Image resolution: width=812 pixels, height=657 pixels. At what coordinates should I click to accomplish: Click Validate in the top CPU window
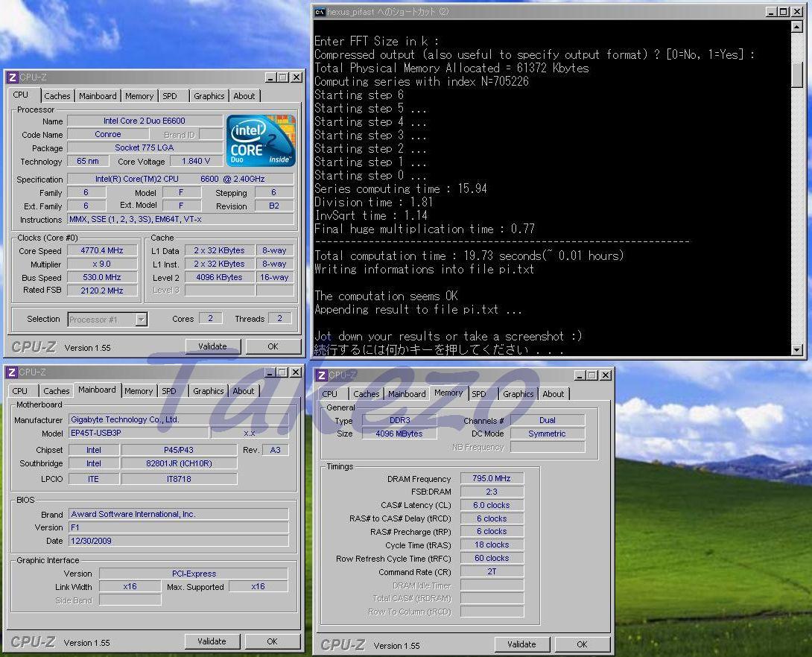(x=213, y=346)
